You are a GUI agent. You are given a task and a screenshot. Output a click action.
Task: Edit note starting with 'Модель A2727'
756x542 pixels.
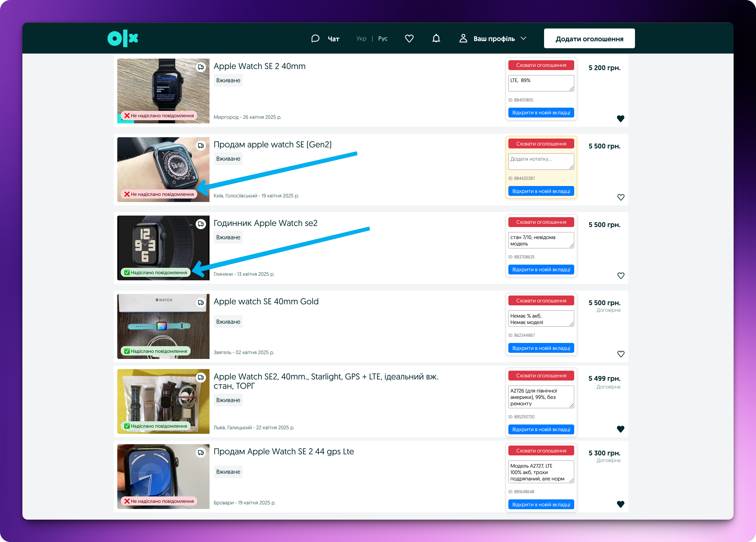click(x=541, y=472)
